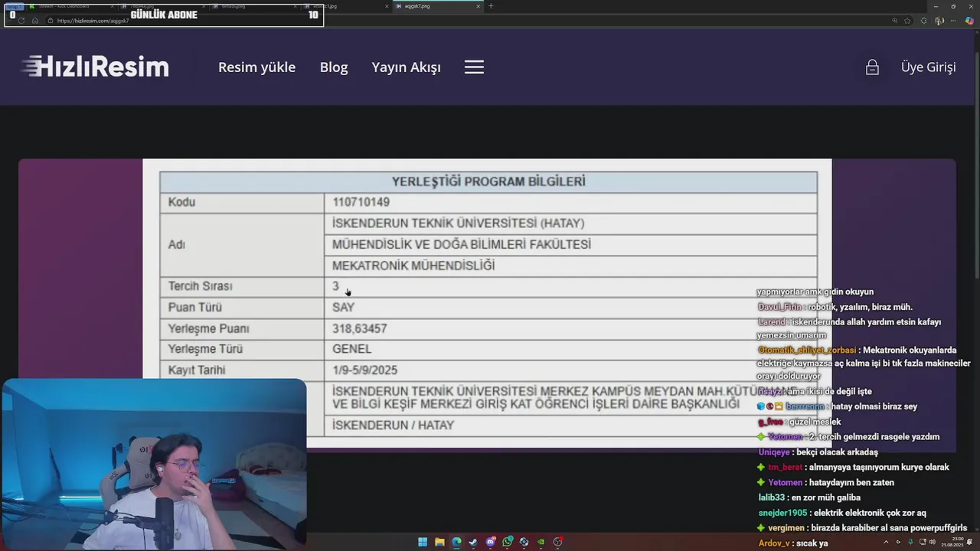
Task: Show hidden system tray icons
Action: 887,542
